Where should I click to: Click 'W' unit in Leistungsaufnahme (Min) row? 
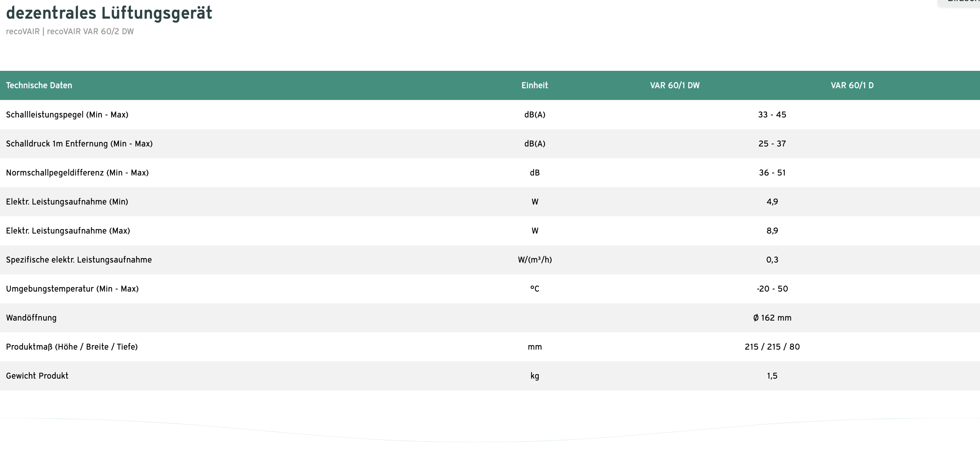point(535,202)
